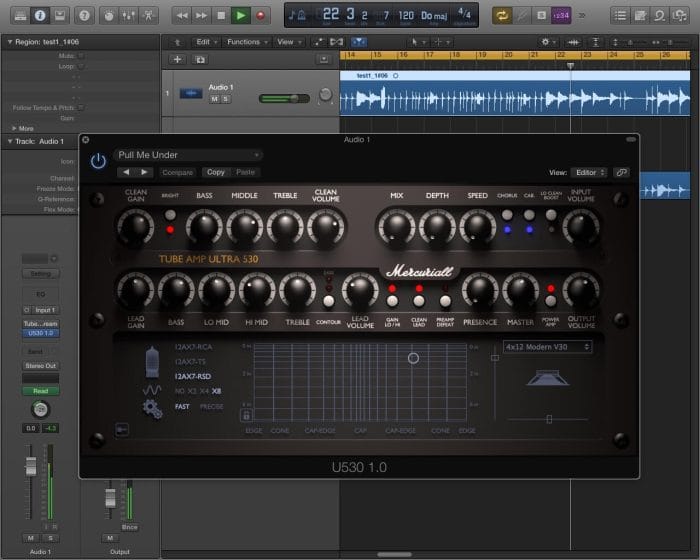Toggle the Chorus switch
700x560 pixels.
click(507, 215)
